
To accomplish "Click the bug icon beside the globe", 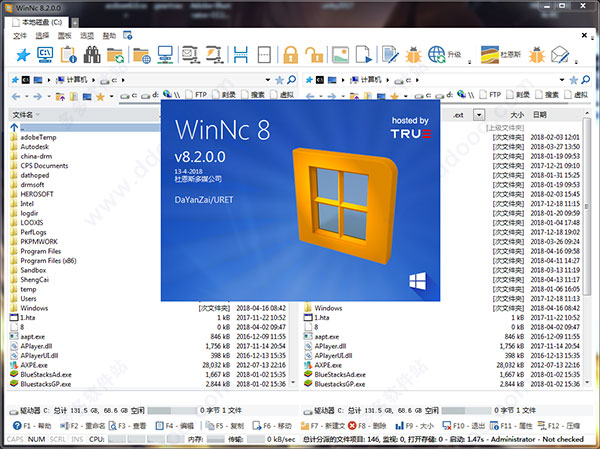I will pyautogui.click(x=414, y=55).
